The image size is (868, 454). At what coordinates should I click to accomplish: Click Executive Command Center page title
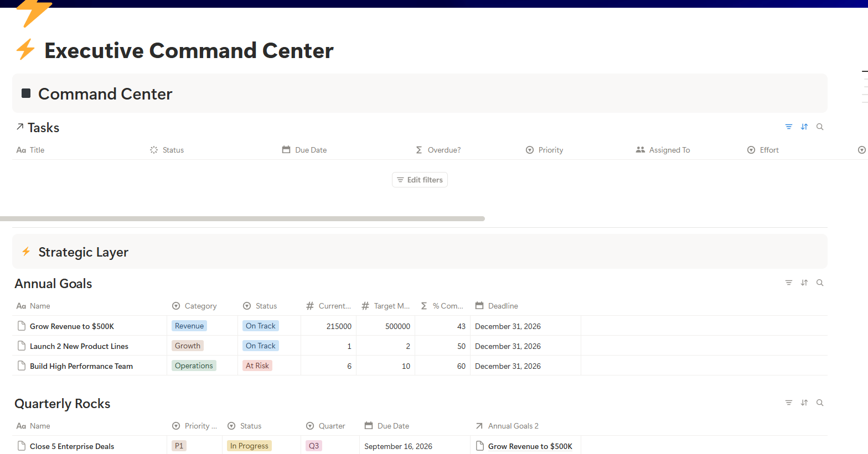pos(189,50)
